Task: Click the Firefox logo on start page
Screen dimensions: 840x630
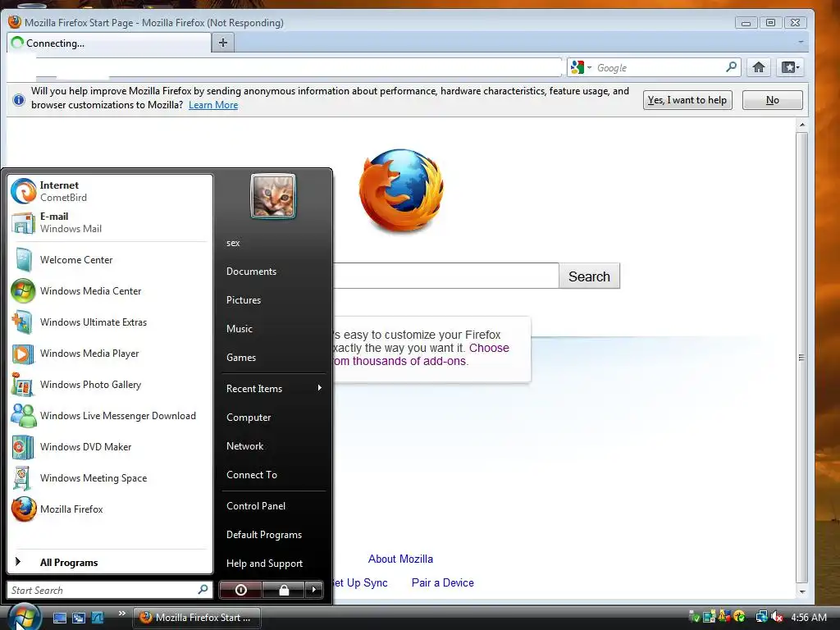Action: pos(400,190)
